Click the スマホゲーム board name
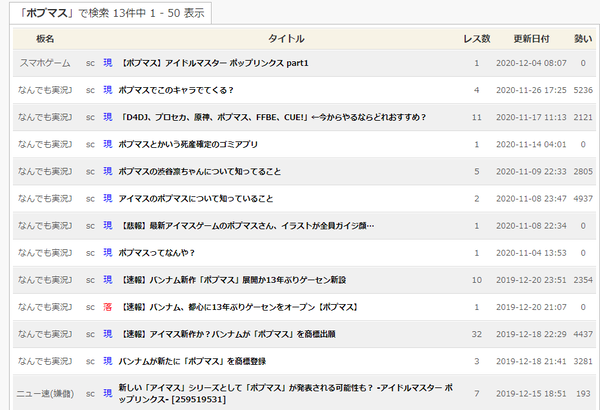Screen dimensions: 600x410 [45, 63]
